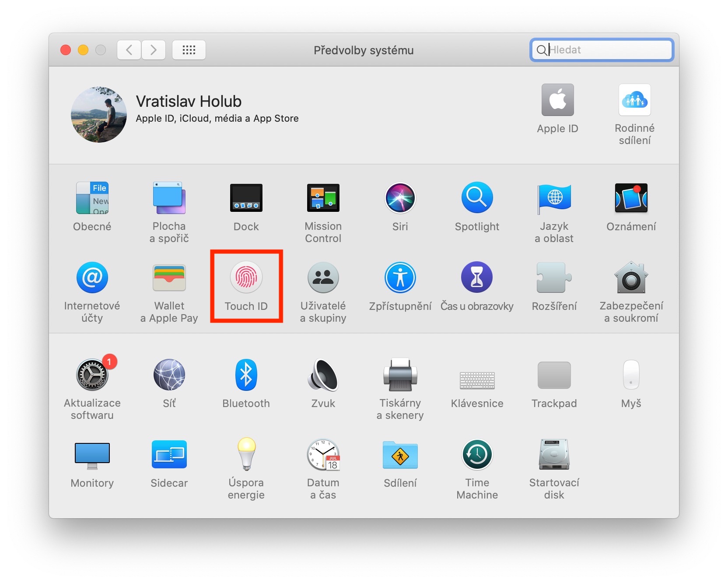Open Zabezpečení a soukromí pane
The image size is (728, 583).
[631, 277]
